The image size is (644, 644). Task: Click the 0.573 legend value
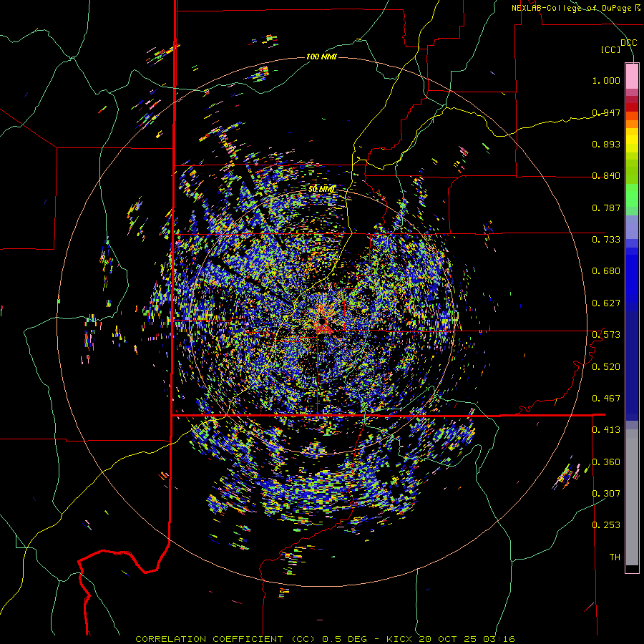point(606,335)
